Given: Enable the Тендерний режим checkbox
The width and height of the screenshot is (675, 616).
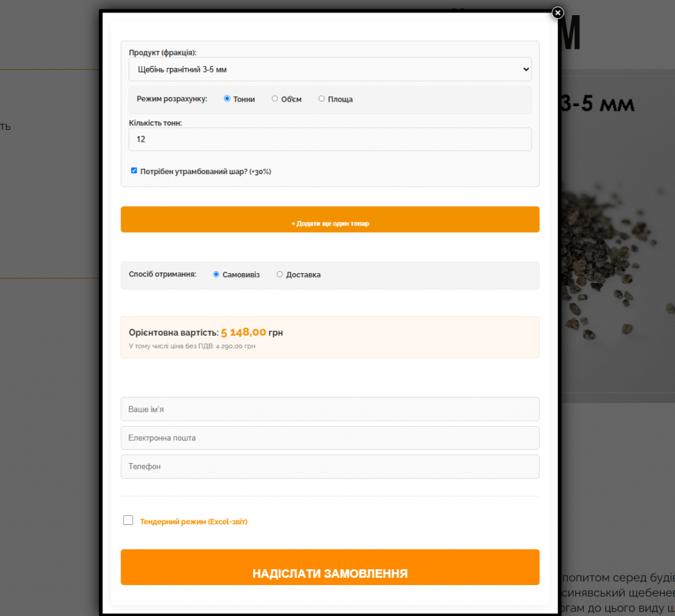Looking at the screenshot, I should pyautogui.click(x=129, y=520).
